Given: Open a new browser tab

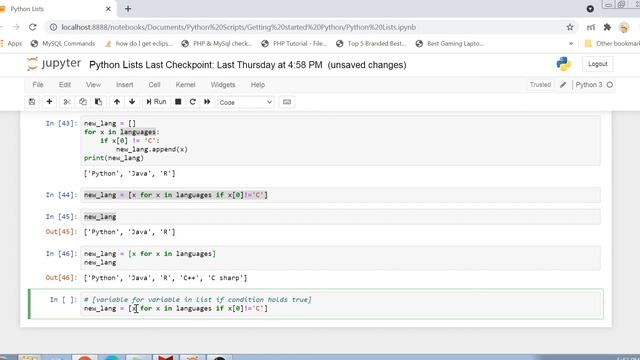Looking at the screenshot, I should tap(128, 9).
